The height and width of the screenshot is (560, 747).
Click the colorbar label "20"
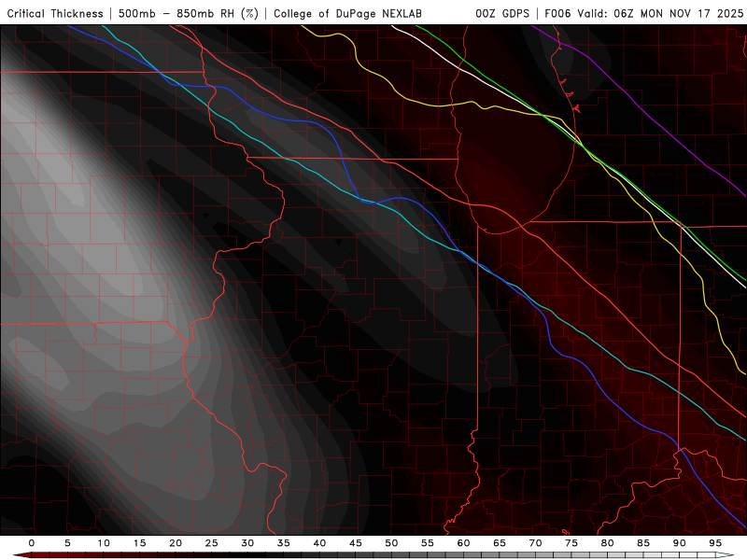(176, 543)
